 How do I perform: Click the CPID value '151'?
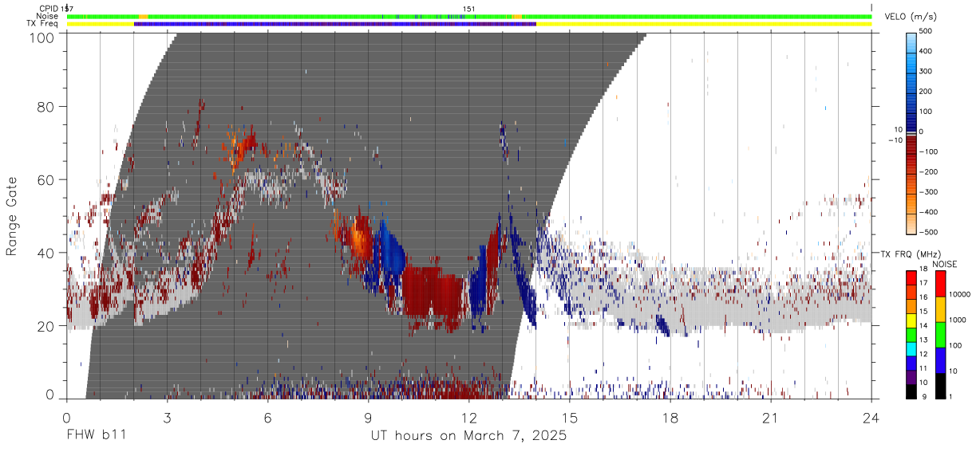[x=469, y=9]
